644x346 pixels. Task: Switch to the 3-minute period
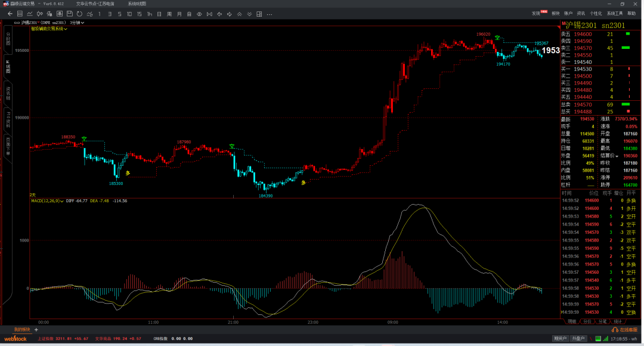click(110, 14)
